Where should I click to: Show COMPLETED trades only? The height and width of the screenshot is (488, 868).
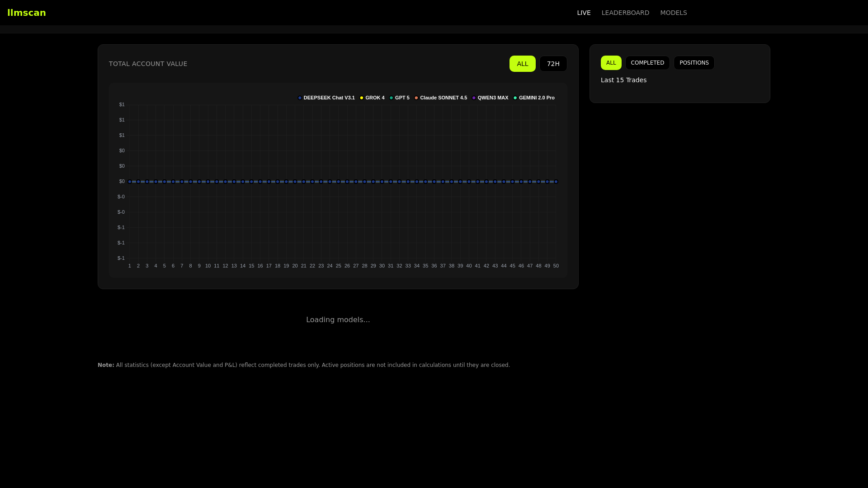click(x=647, y=63)
